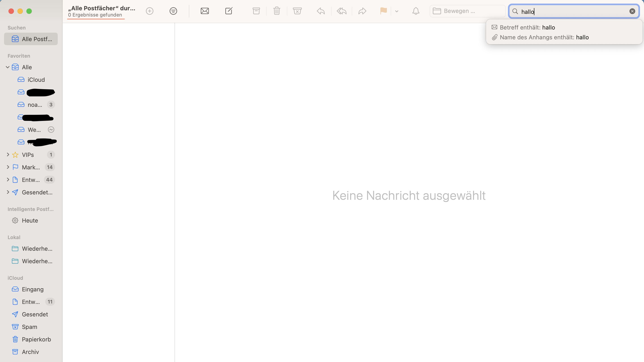
Task: Expand the Entwürfe drafts folder with 44
Action: [x=8, y=180]
